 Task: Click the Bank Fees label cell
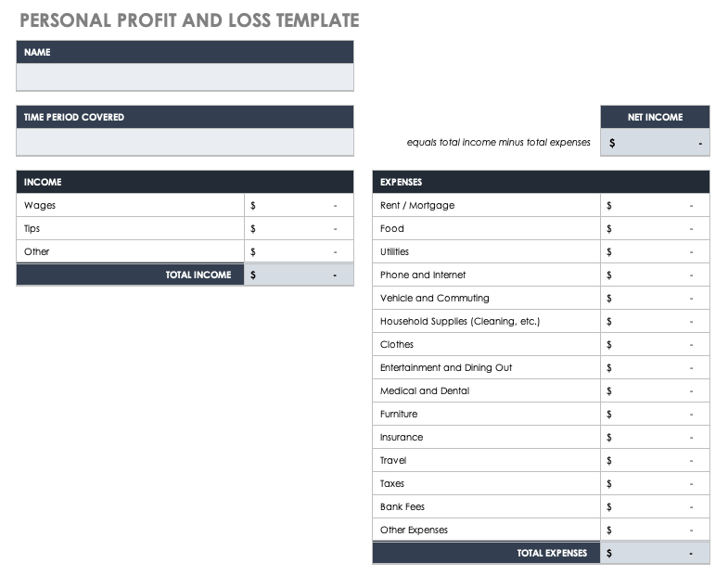(486, 507)
